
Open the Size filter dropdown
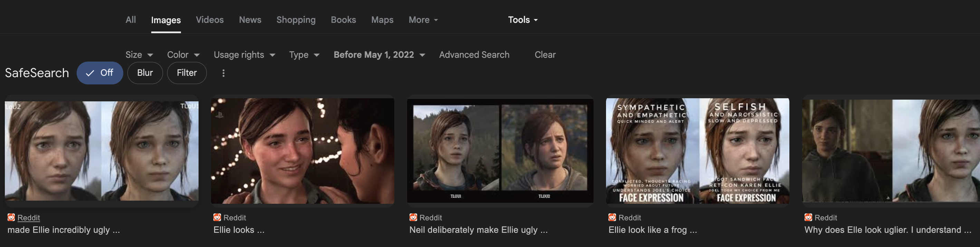click(x=139, y=55)
